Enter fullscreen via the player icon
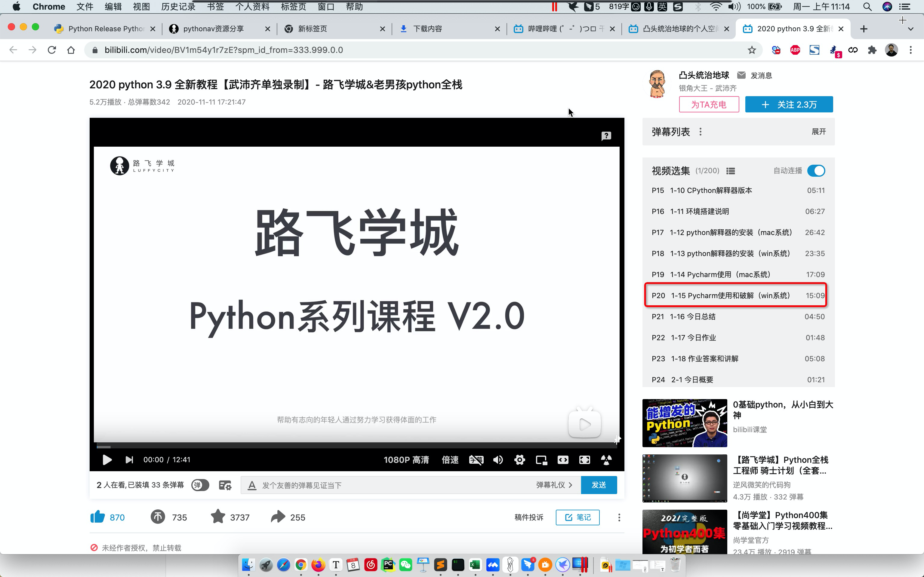 tap(584, 459)
